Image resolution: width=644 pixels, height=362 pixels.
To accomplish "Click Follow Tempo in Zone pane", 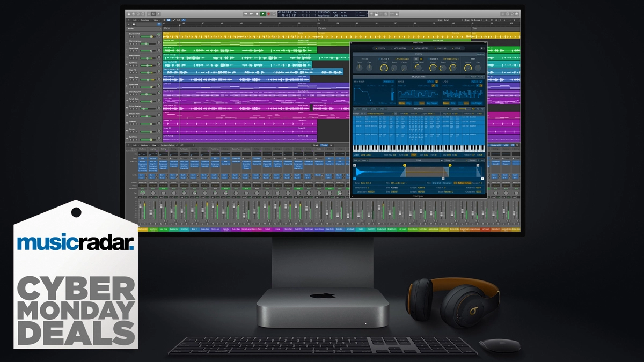I will [464, 183].
